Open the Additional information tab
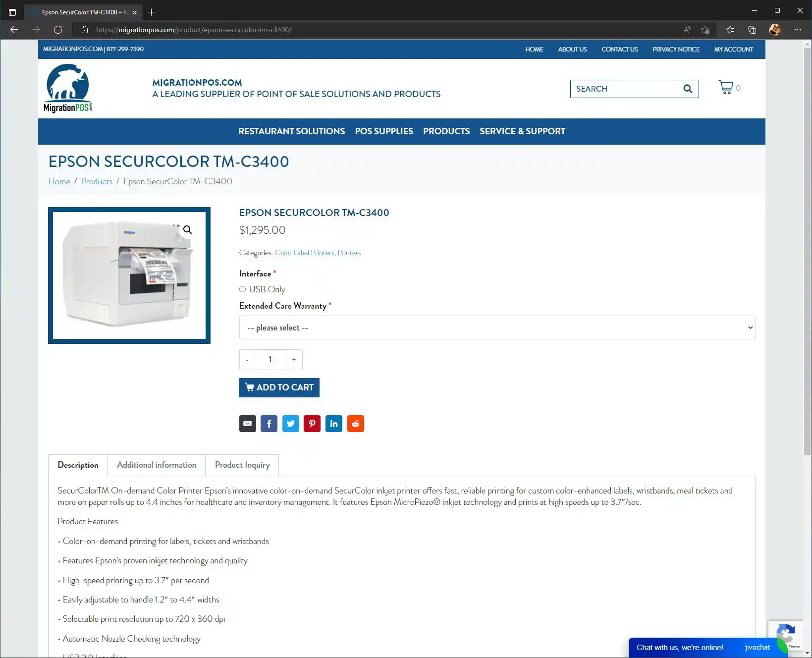The height and width of the screenshot is (658, 812). [157, 465]
